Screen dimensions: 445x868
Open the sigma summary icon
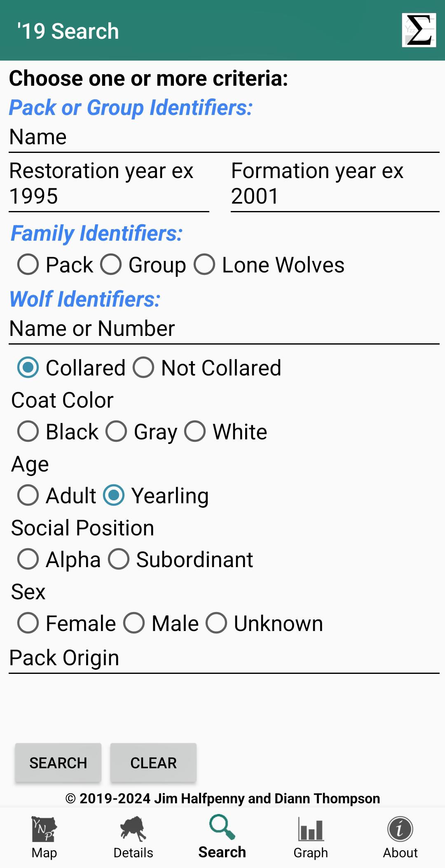tap(419, 30)
